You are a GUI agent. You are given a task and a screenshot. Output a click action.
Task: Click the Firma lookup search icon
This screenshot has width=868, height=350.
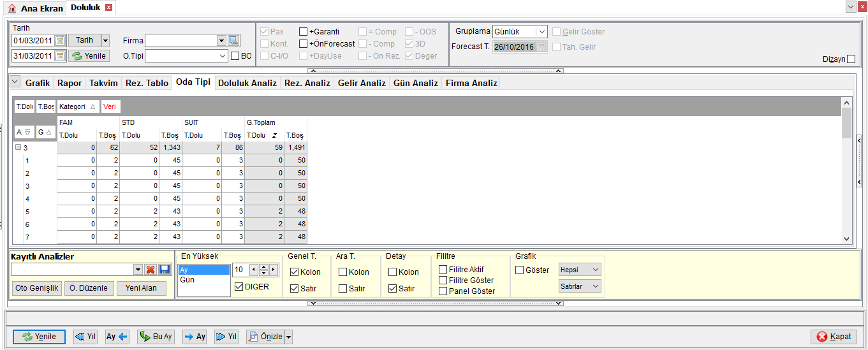(x=233, y=41)
